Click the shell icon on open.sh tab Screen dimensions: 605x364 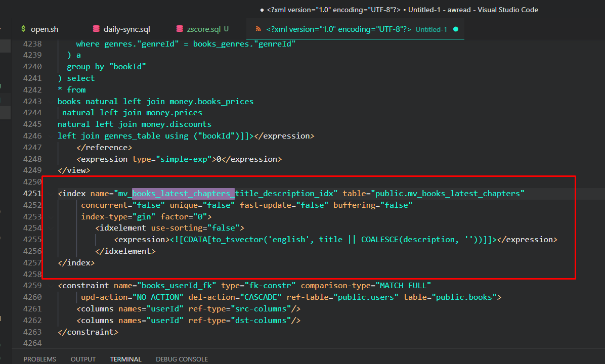[x=22, y=29]
